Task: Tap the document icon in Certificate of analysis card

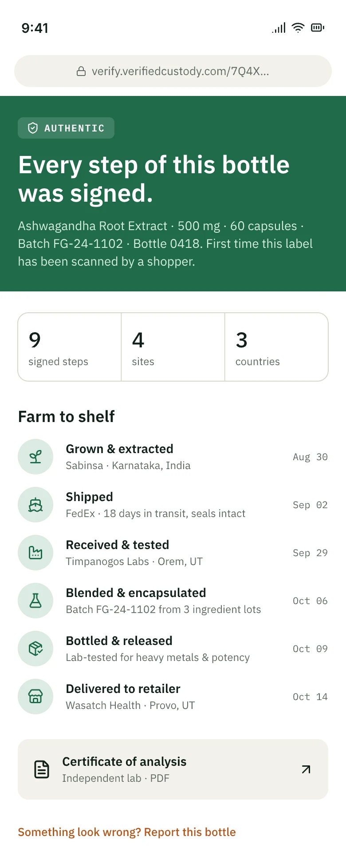Action: point(42,769)
